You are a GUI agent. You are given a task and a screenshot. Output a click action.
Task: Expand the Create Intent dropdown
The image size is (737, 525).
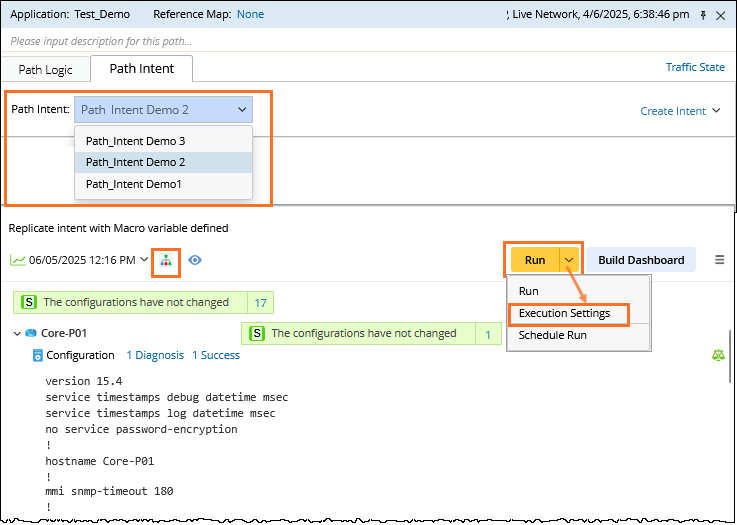click(x=680, y=111)
